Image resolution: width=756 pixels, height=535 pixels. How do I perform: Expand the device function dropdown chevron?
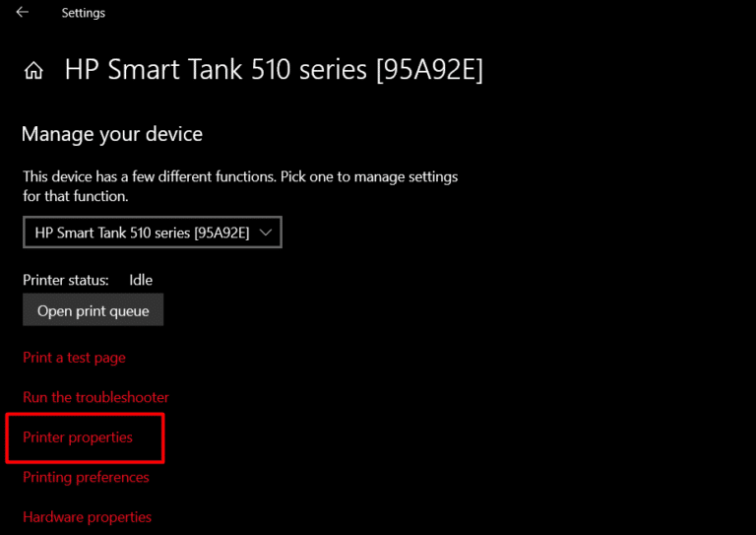pyautogui.click(x=267, y=233)
